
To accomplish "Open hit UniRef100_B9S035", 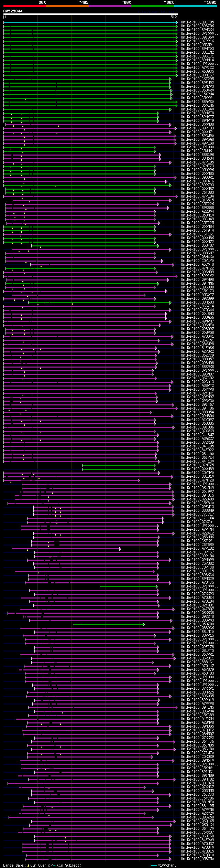I will tap(197, 696).
